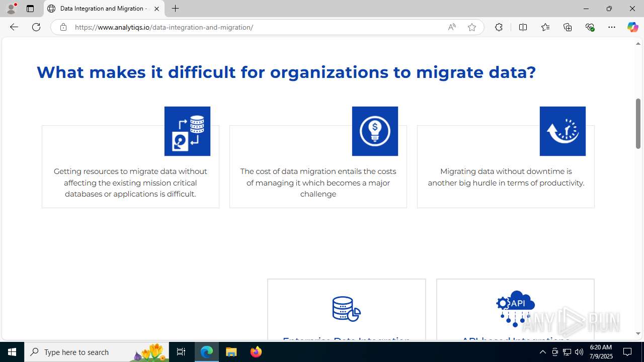The width and height of the screenshot is (644, 362).
Task: Open Firefox from taskbar
Action: 256,352
